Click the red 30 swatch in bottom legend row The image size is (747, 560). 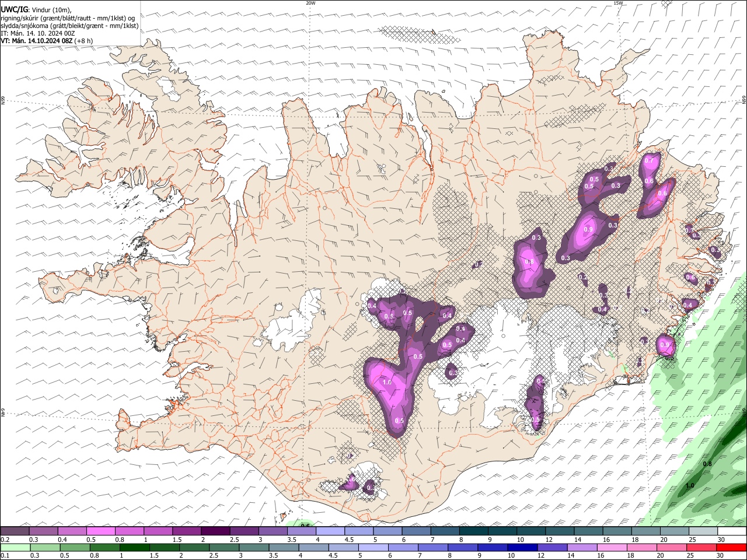[x=731, y=548]
